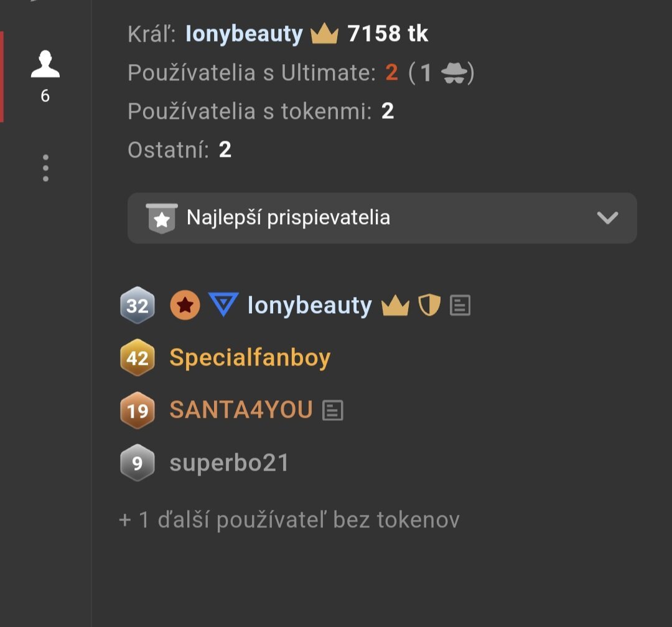The height and width of the screenshot is (627, 672).
Task: Click the half-shield icon in lonybeauty's row
Action: 429,306
